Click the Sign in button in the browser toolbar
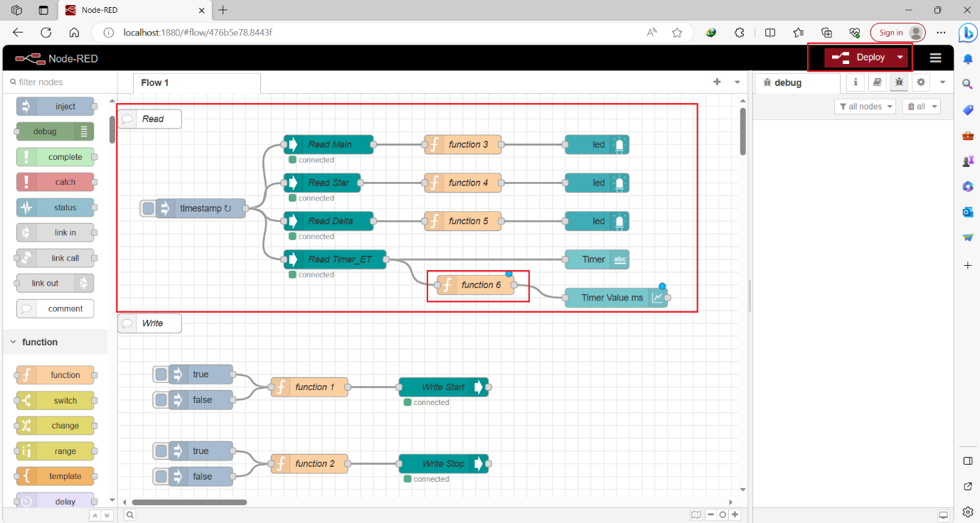 pos(891,32)
